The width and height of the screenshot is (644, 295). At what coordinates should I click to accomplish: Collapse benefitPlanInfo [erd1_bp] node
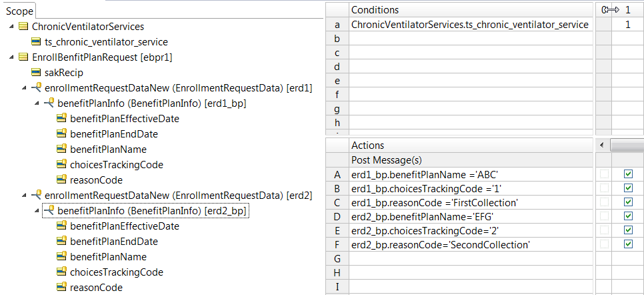point(37,103)
